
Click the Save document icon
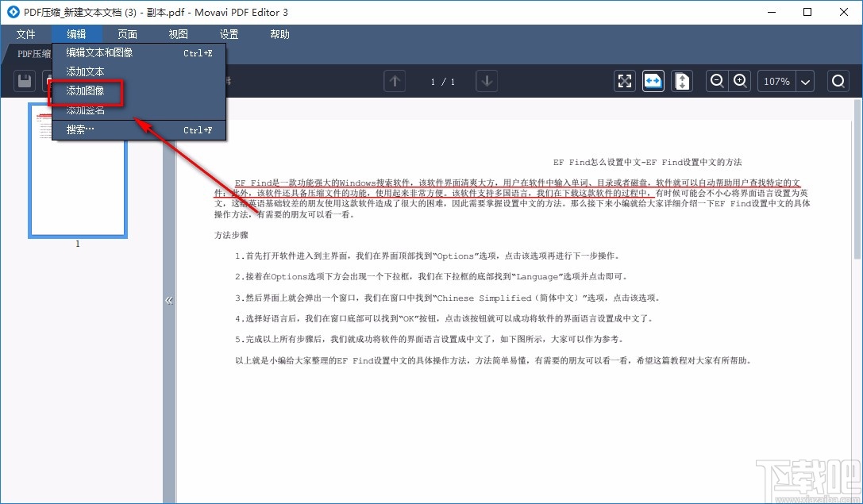pos(23,81)
